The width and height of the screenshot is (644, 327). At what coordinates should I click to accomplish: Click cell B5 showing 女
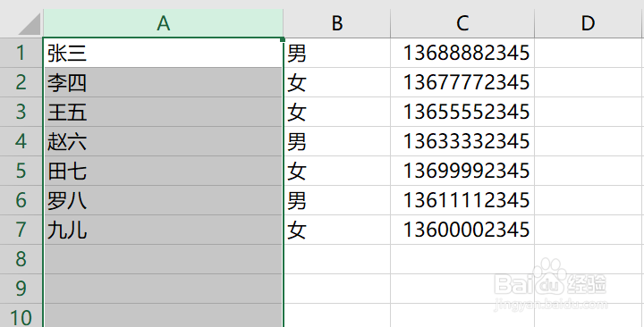coord(337,171)
